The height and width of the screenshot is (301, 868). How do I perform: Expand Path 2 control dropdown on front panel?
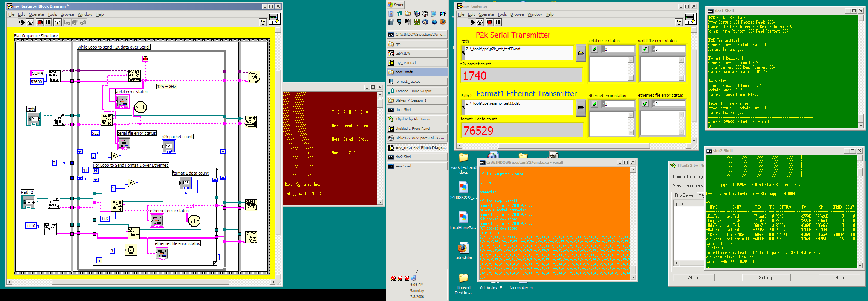463,108
